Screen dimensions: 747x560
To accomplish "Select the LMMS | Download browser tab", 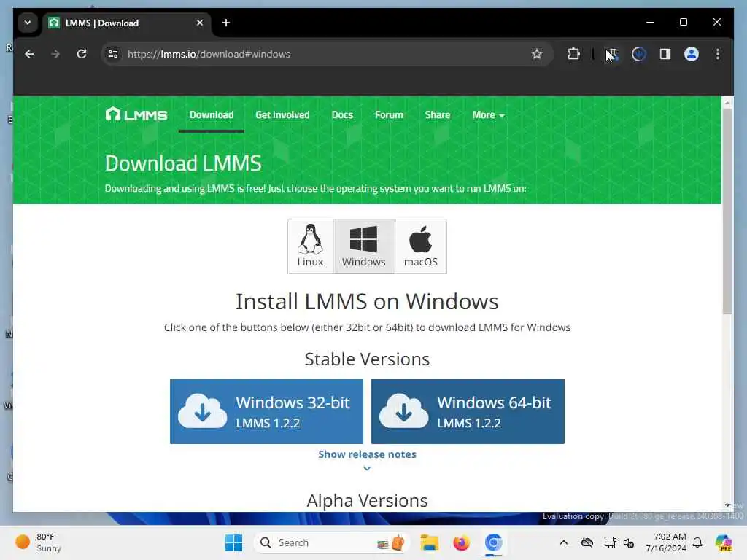I will tap(126, 23).
